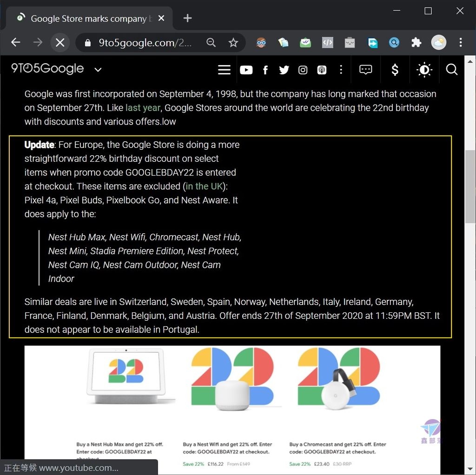Open the blue arrow extension icon
This screenshot has height=475, width=476.
(372, 42)
